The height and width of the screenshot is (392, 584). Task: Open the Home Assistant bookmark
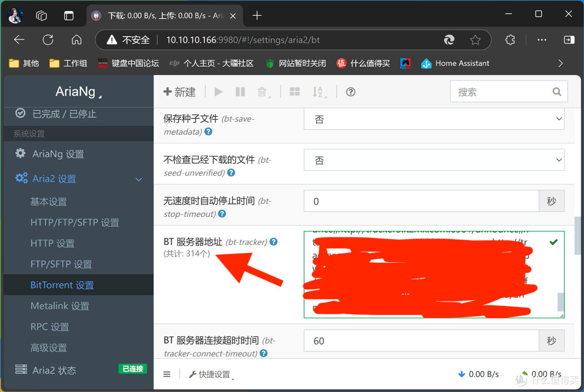(x=455, y=63)
